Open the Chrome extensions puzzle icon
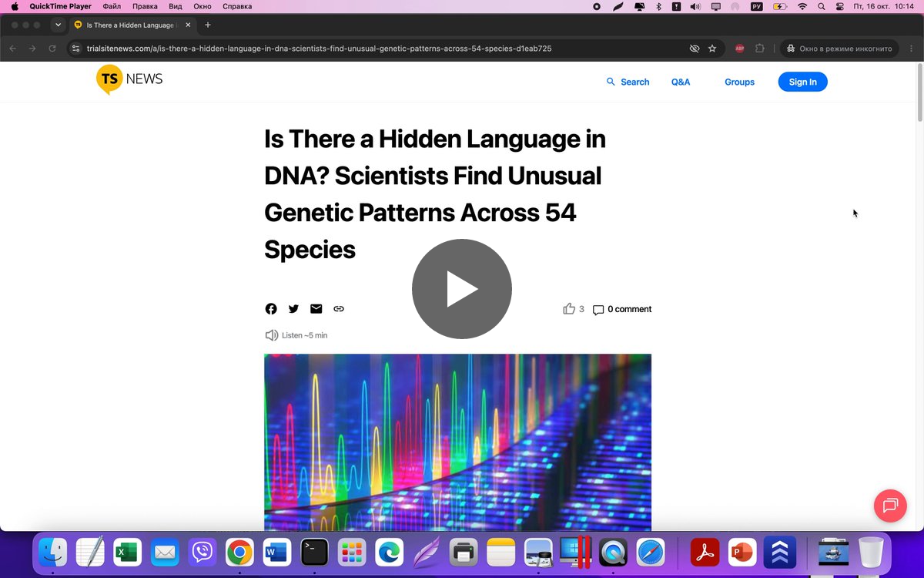This screenshot has height=578, width=924. click(x=760, y=49)
